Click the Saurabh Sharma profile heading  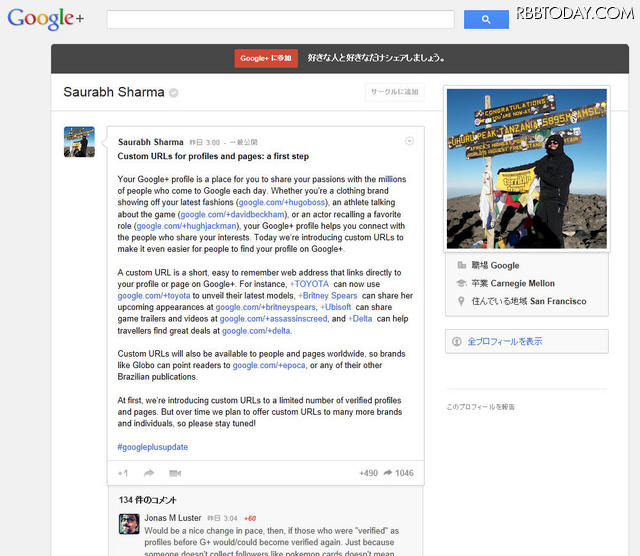(x=114, y=92)
